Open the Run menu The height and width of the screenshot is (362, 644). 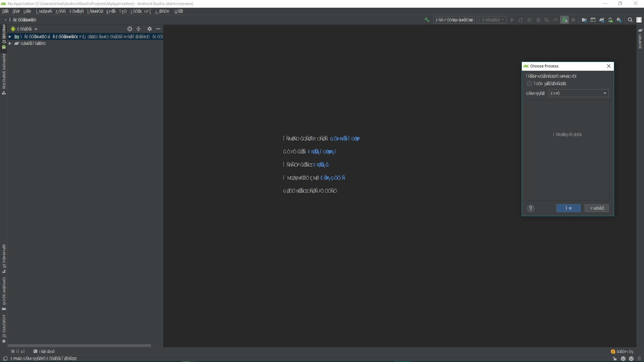tap(123, 11)
